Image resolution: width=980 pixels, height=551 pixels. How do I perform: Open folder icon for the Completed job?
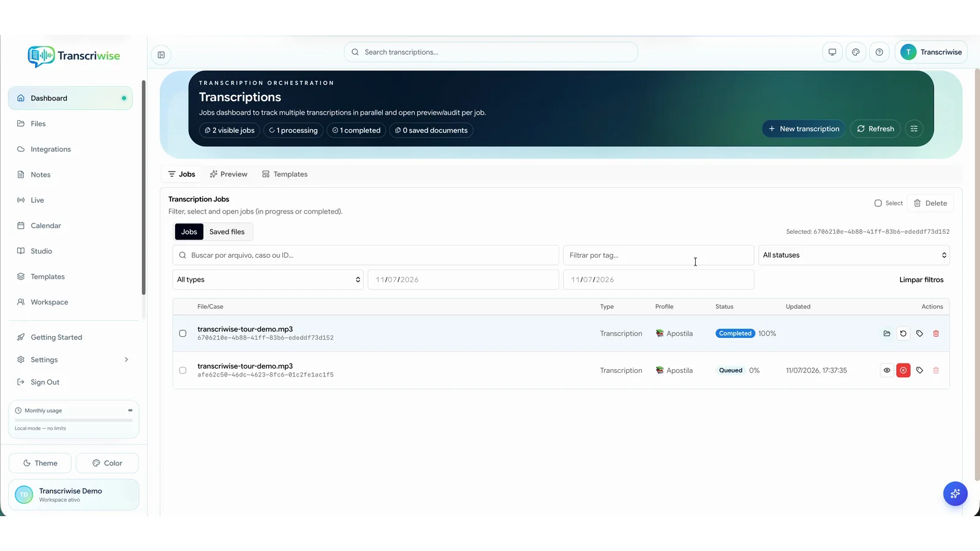pyautogui.click(x=887, y=334)
